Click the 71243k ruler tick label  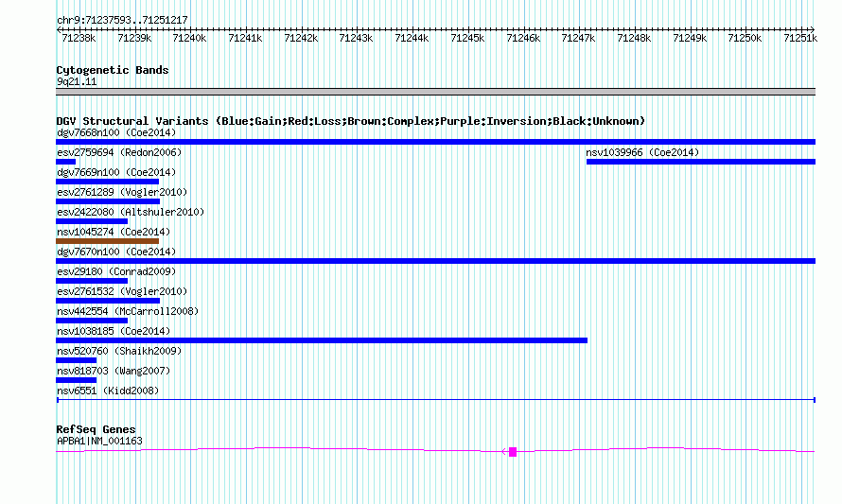click(x=356, y=38)
